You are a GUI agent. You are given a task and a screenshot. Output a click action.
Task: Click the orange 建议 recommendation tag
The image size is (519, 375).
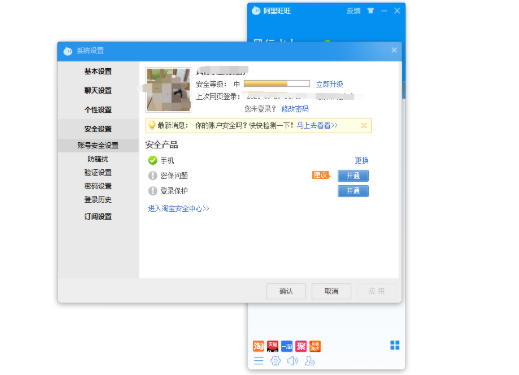click(320, 175)
